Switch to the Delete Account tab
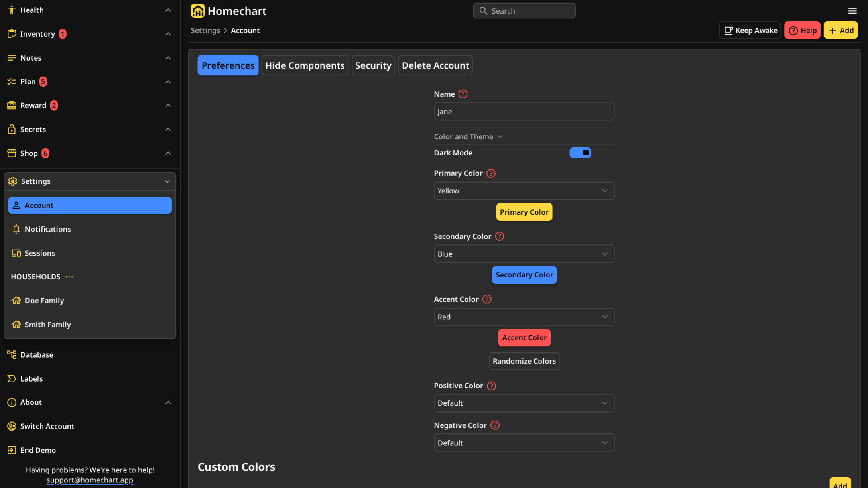This screenshot has height=488, width=868. [435, 65]
